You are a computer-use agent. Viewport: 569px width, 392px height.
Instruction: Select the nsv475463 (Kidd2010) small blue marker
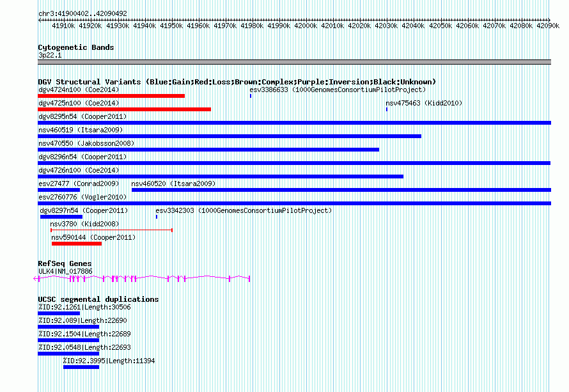(x=386, y=109)
